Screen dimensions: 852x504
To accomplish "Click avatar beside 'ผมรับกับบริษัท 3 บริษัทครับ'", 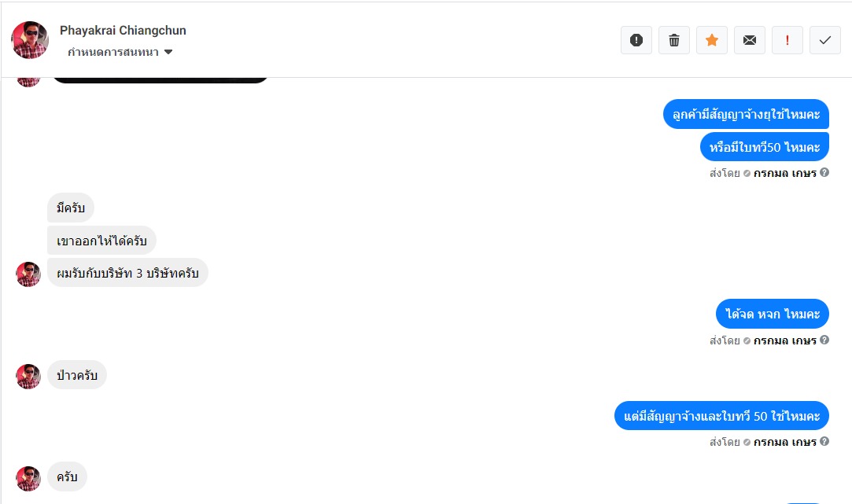I will (28, 274).
